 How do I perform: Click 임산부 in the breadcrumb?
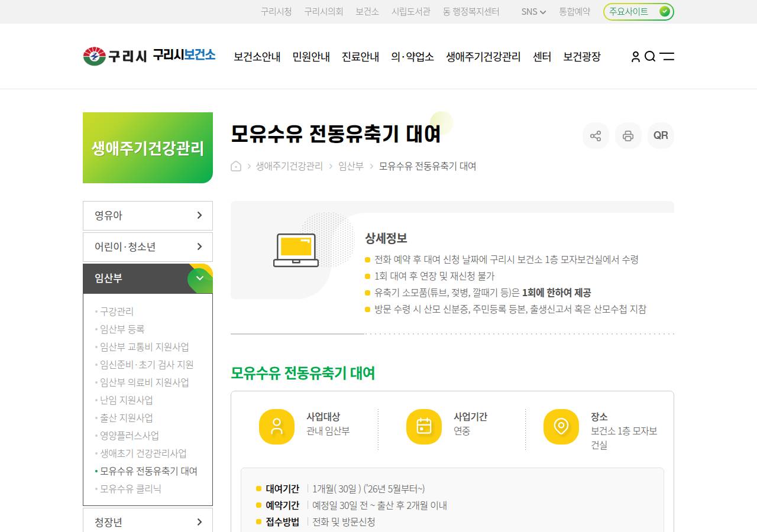click(x=351, y=166)
